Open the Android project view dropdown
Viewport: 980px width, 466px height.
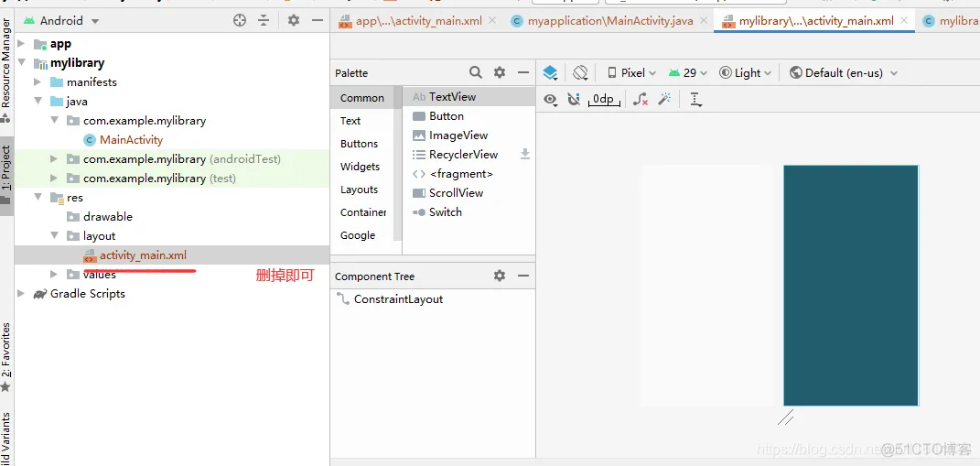[61, 21]
